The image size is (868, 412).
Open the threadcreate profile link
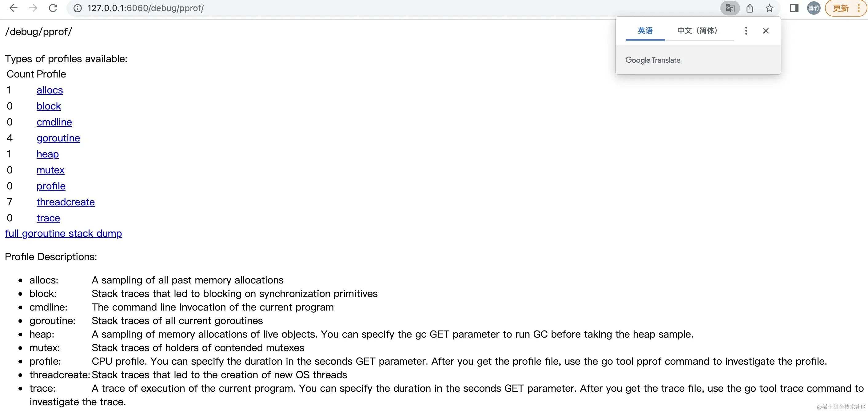click(x=66, y=202)
